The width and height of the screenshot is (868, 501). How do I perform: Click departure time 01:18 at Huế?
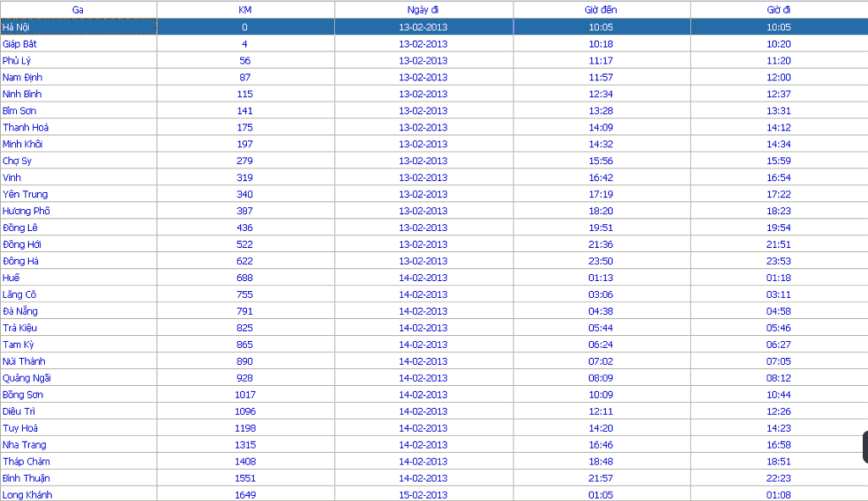[x=779, y=278]
